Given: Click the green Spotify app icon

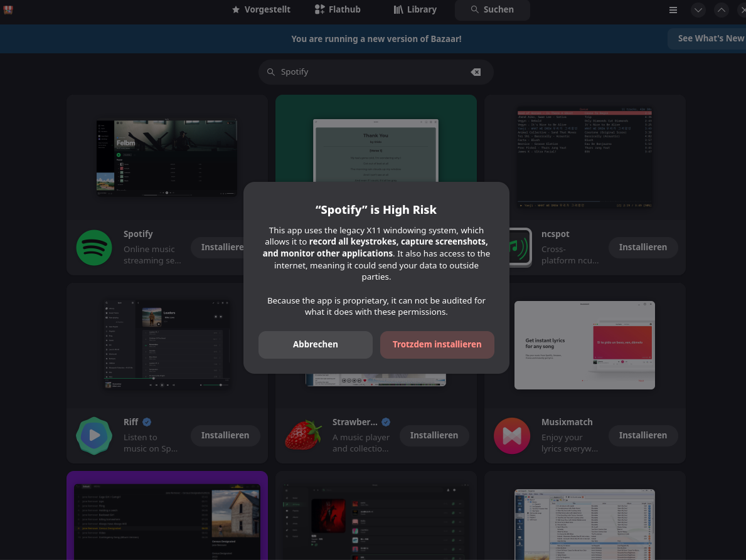Looking at the screenshot, I should 94,248.
